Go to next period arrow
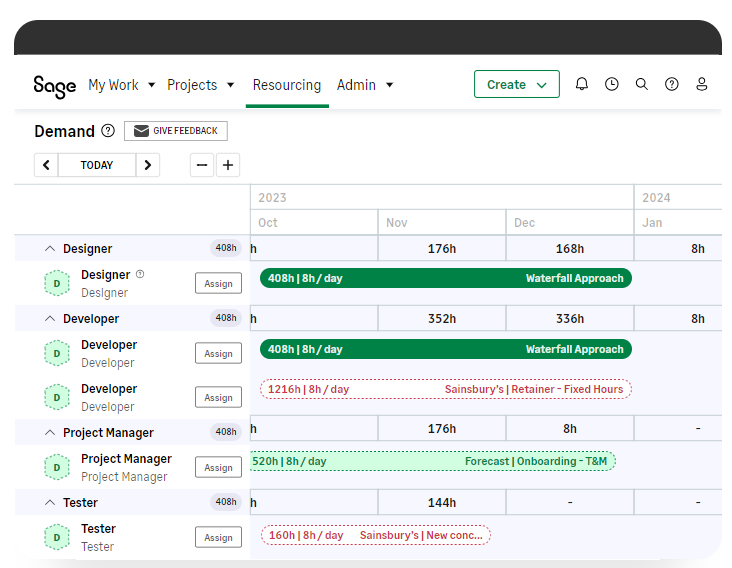 pos(148,165)
